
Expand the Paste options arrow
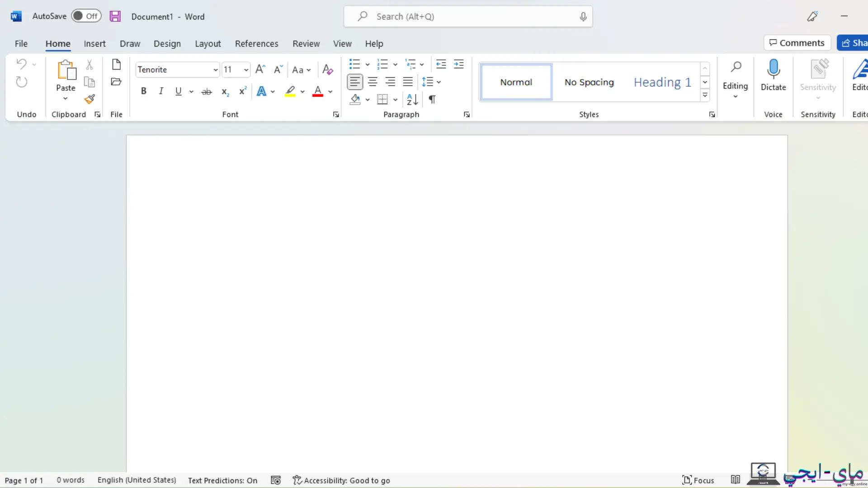[66, 99]
